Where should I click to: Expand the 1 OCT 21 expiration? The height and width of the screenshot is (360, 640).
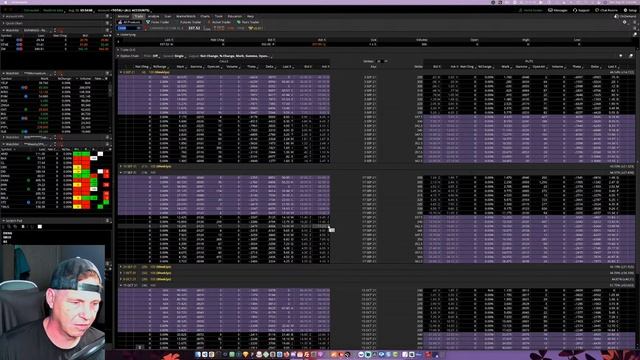coord(121,273)
